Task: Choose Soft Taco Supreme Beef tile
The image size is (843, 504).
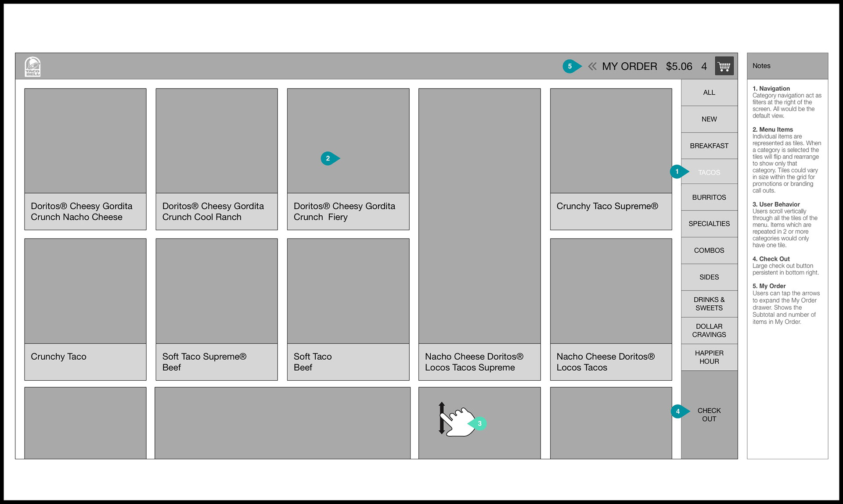Action: [x=216, y=309]
